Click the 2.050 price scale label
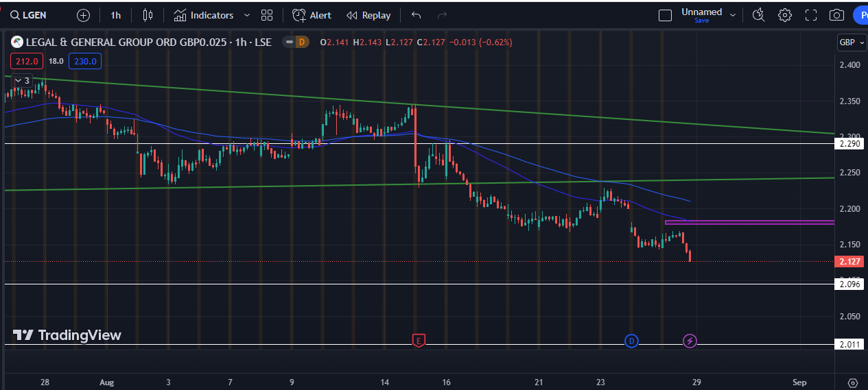The height and width of the screenshot is (390, 868). click(x=849, y=316)
